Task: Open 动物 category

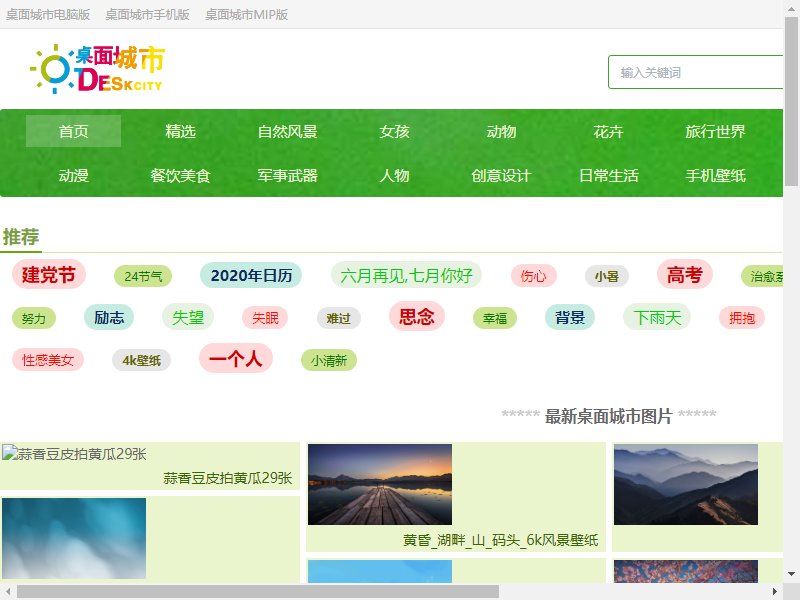Action: tap(502, 131)
